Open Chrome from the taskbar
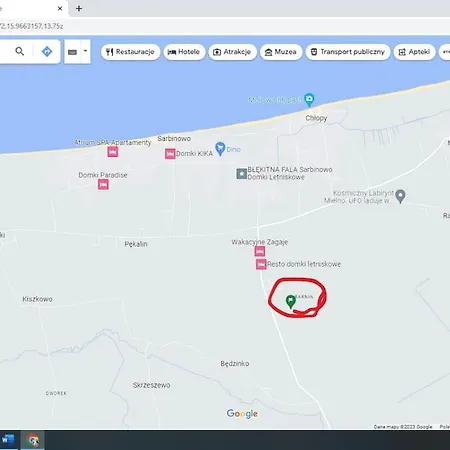The image size is (450, 450). (33, 440)
